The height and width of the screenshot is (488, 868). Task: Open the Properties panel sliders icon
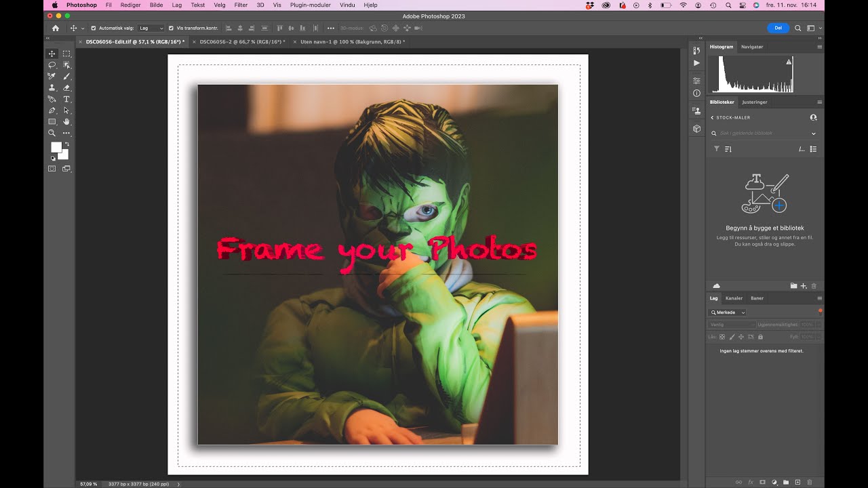tap(696, 81)
